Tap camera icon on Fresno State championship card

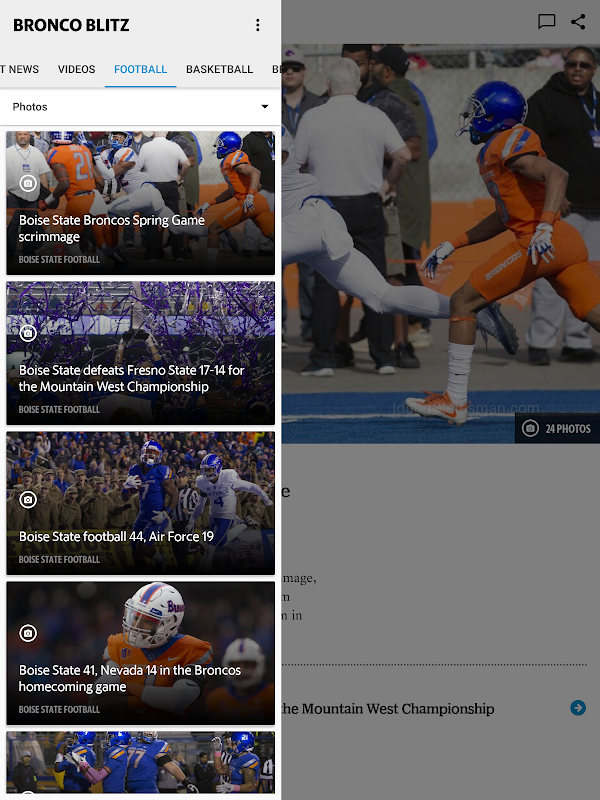click(28, 333)
